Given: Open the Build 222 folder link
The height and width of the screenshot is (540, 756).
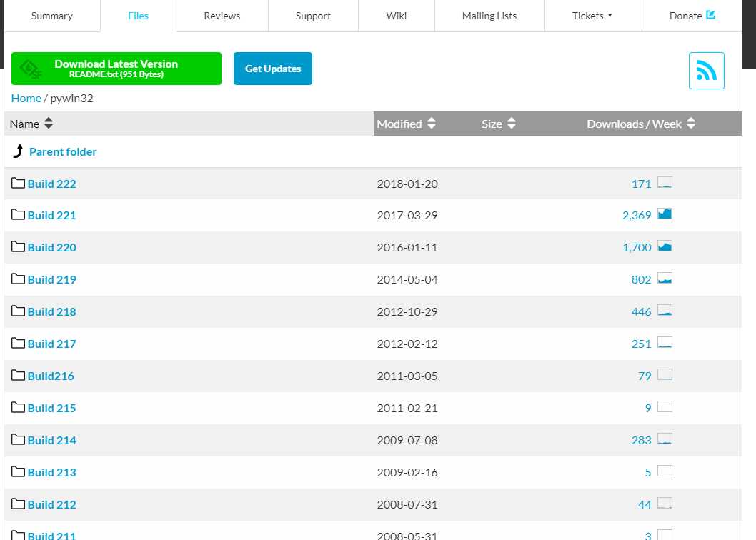Looking at the screenshot, I should tap(52, 184).
